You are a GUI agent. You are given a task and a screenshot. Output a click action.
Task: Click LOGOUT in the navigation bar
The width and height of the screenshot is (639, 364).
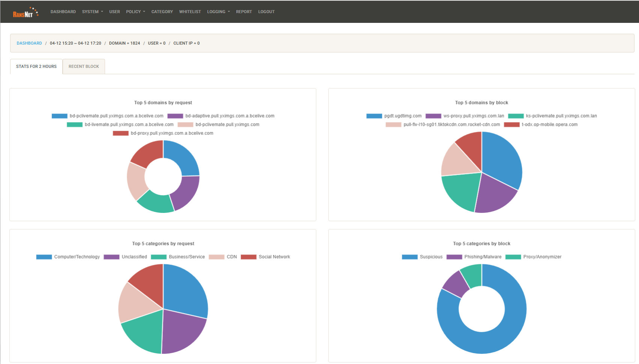(266, 12)
